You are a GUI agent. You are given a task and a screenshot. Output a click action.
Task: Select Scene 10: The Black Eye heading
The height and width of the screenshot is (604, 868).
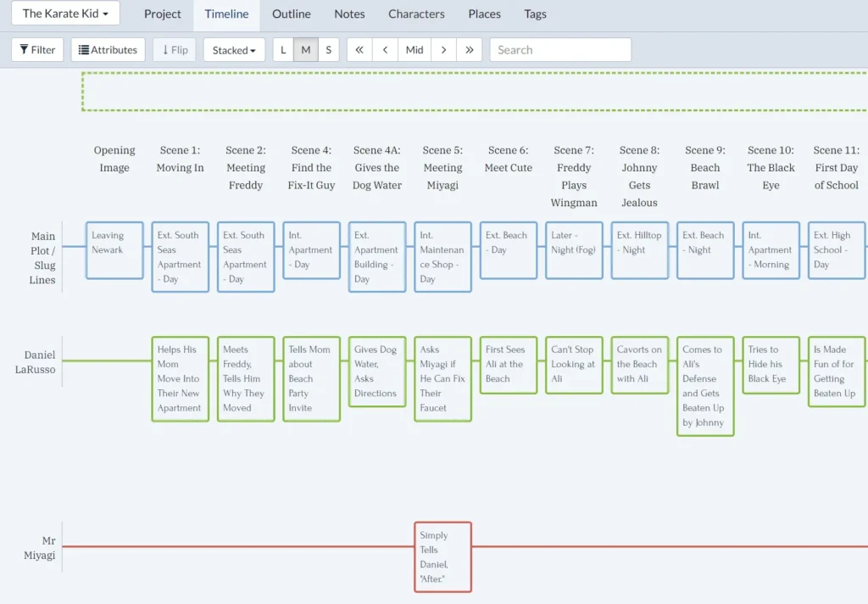coord(771,167)
